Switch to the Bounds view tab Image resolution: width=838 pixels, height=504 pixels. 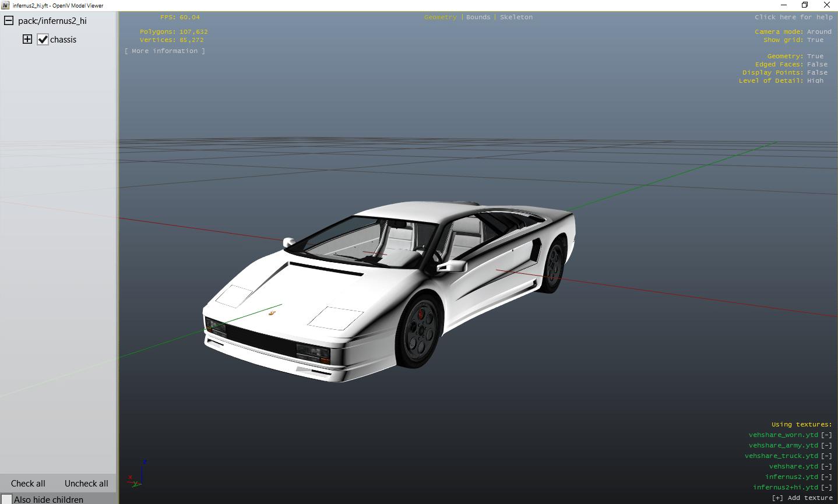point(478,17)
